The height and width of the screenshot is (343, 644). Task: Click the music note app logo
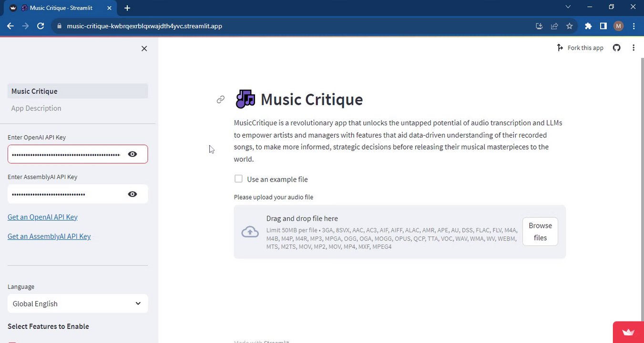point(245,99)
